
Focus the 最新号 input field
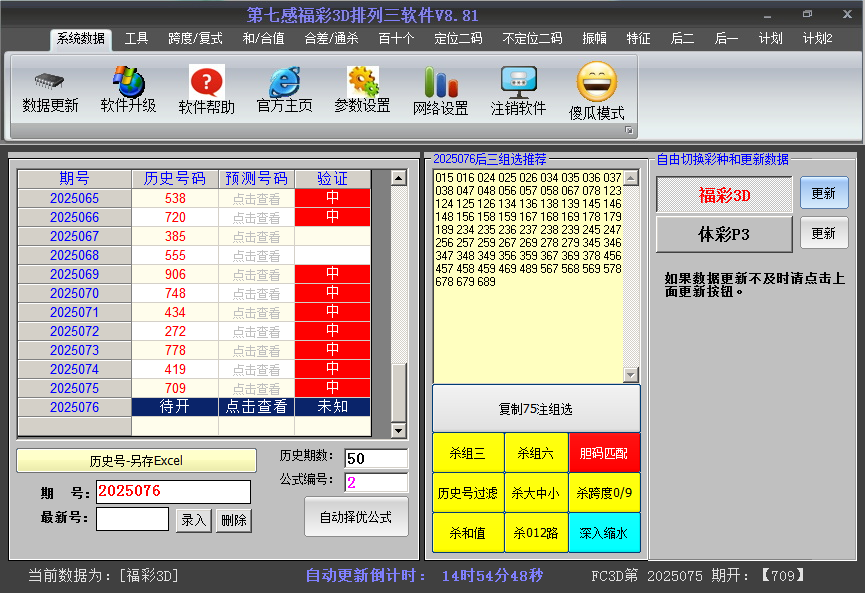point(132,519)
